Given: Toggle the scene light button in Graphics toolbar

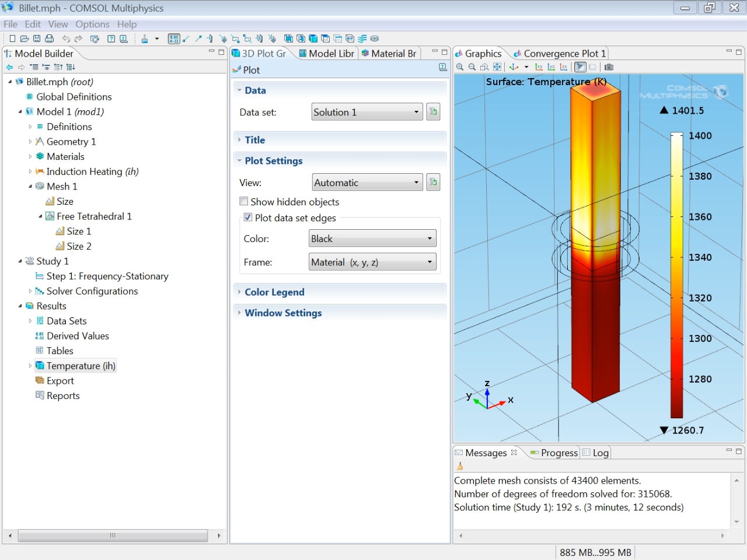Looking at the screenshot, I should (580, 67).
